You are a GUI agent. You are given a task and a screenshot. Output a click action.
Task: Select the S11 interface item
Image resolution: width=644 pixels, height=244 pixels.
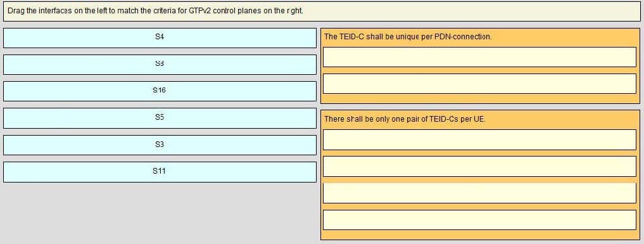tap(160, 172)
